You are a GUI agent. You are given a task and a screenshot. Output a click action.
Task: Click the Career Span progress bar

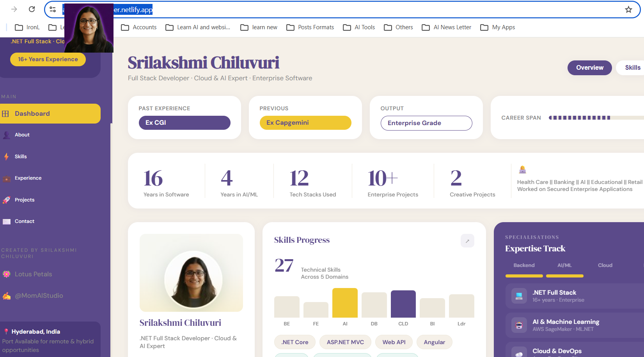pos(596,118)
